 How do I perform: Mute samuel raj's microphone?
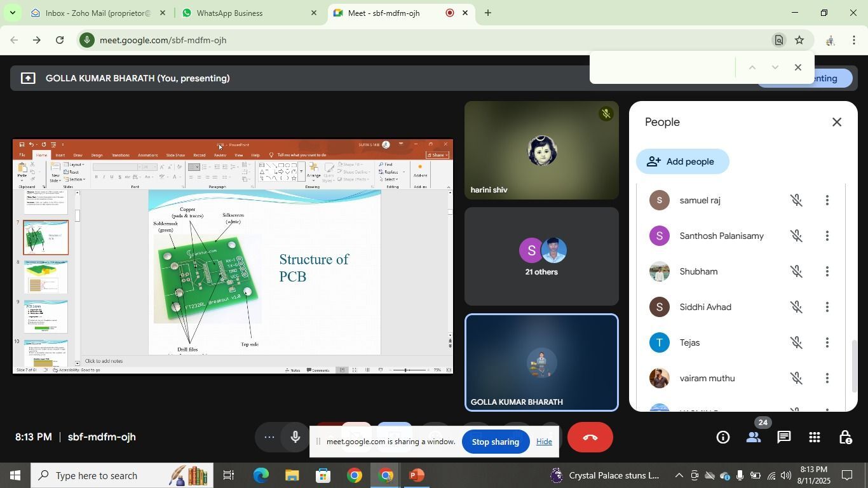[x=796, y=201]
